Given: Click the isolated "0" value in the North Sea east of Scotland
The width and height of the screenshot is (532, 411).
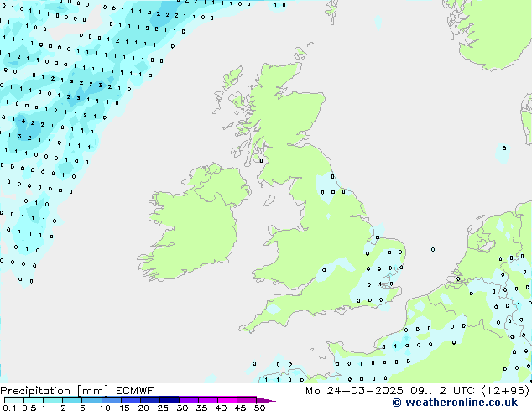Looking at the screenshot, I should (x=504, y=148).
